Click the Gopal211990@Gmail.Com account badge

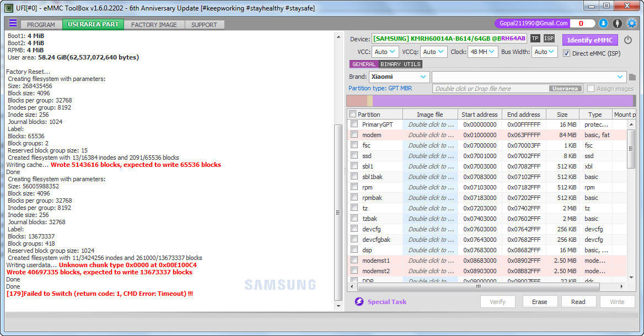click(534, 23)
